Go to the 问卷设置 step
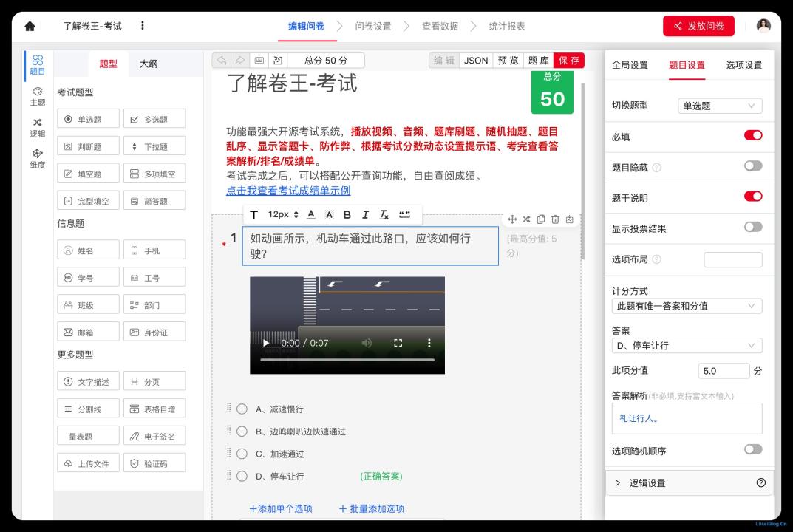Image resolution: width=793 pixels, height=532 pixels. (x=373, y=26)
